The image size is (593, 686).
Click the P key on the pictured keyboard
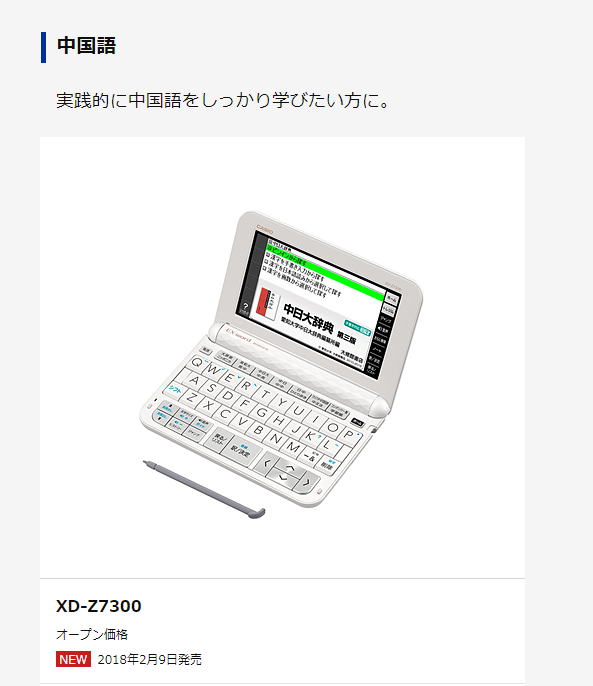click(350, 434)
